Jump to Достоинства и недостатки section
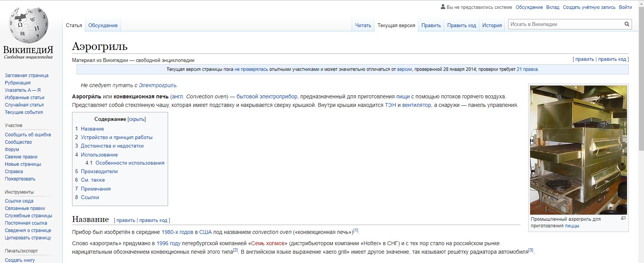This screenshot has width=644, height=263. pyautogui.click(x=112, y=146)
